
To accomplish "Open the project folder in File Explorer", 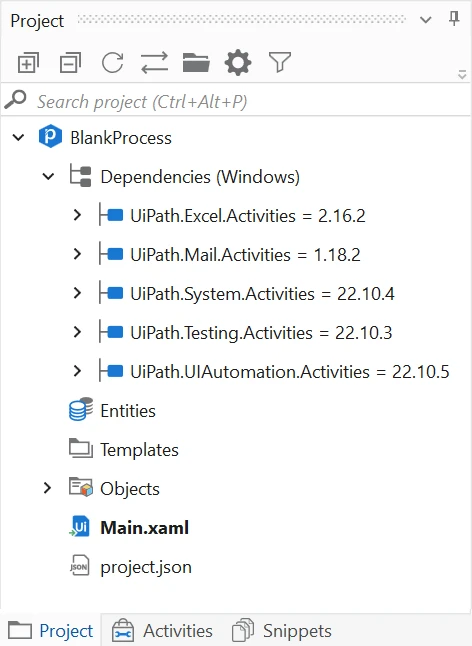I will click(x=196, y=63).
